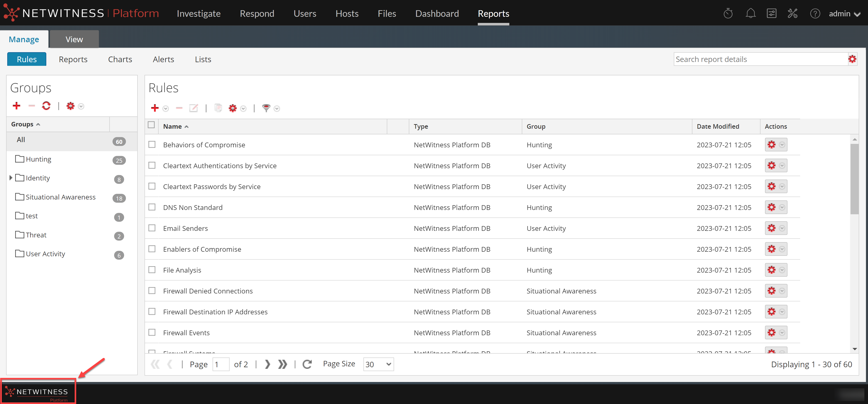
Task: Click the add group plus icon
Action: coord(16,106)
